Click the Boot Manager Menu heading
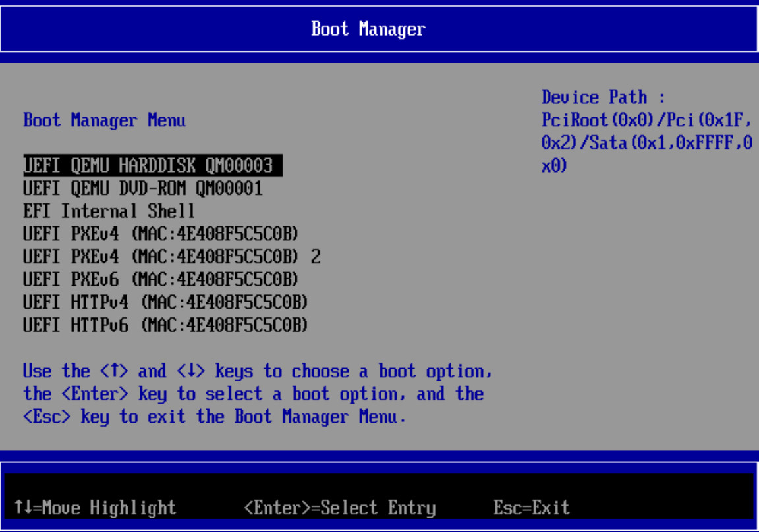 pyautogui.click(x=105, y=120)
